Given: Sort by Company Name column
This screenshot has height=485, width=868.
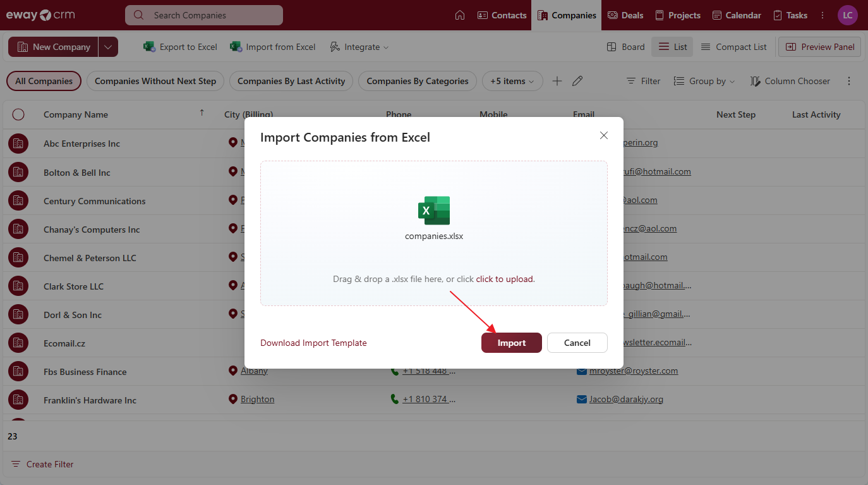Looking at the screenshot, I should pyautogui.click(x=76, y=114).
